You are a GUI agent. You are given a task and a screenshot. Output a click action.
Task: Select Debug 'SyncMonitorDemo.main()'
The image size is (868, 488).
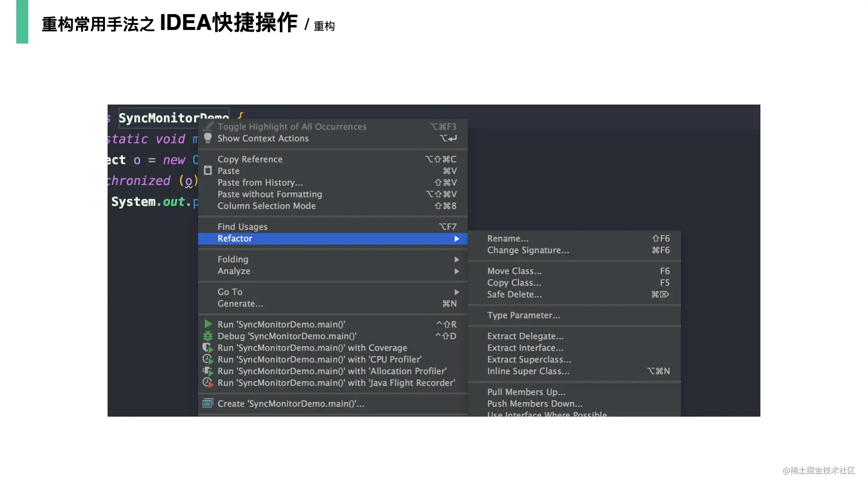(x=333, y=336)
